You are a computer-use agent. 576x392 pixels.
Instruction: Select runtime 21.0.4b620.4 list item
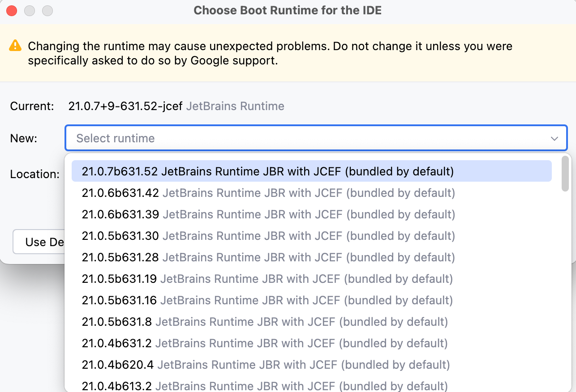click(x=312, y=365)
